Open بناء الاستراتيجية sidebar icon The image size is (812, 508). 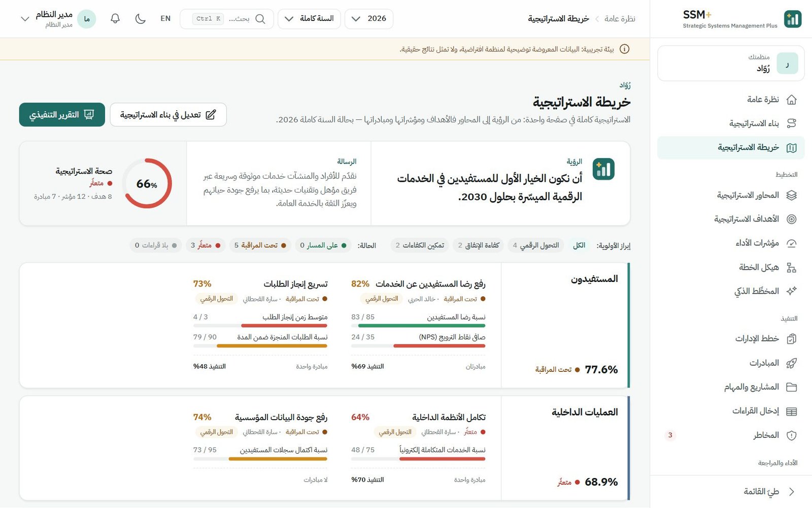[791, 123]
